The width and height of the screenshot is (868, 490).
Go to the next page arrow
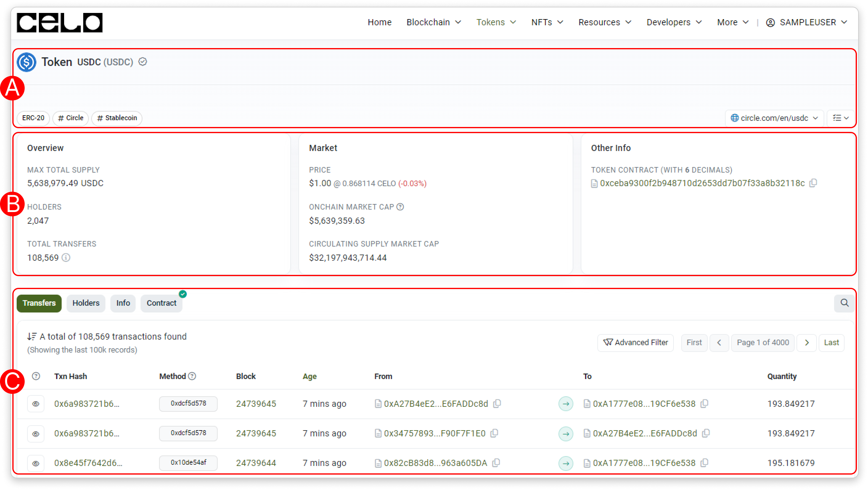806,343
